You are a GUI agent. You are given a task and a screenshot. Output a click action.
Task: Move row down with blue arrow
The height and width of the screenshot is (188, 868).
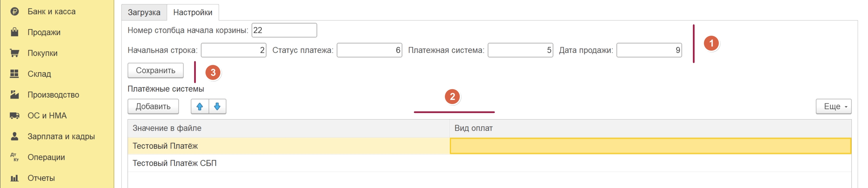[217, 106]
